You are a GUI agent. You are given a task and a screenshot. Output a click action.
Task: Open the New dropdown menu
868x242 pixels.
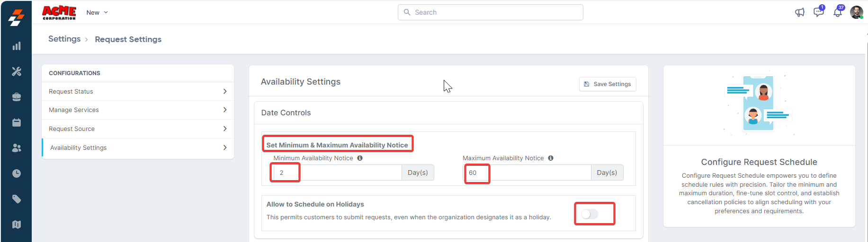point(97,12)
